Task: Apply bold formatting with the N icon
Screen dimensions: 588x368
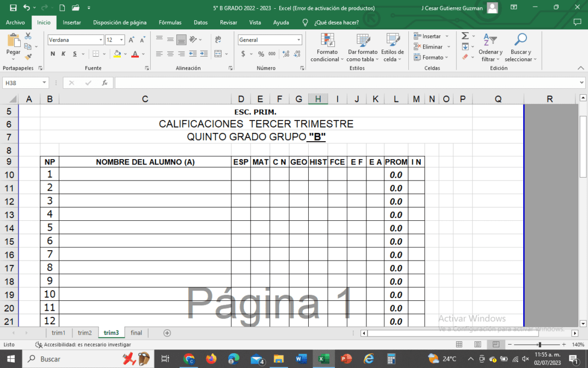Action: (x=52, y=53)
